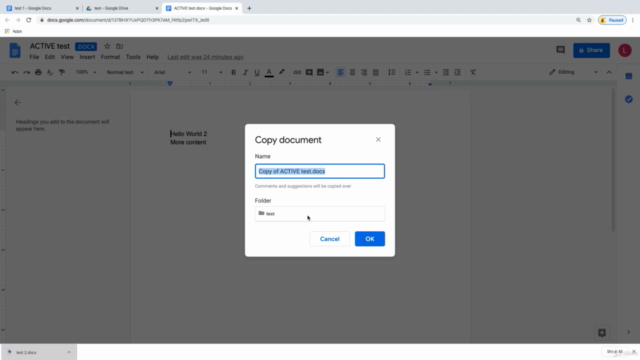
Task: Select Justify alignment
Action: coord(376,72)
